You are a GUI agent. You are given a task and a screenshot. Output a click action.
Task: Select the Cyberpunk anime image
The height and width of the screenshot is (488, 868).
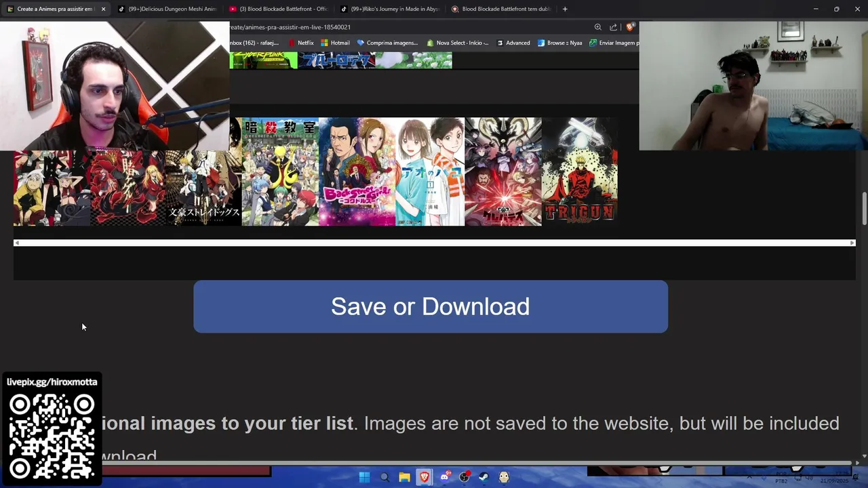(264, 60)
